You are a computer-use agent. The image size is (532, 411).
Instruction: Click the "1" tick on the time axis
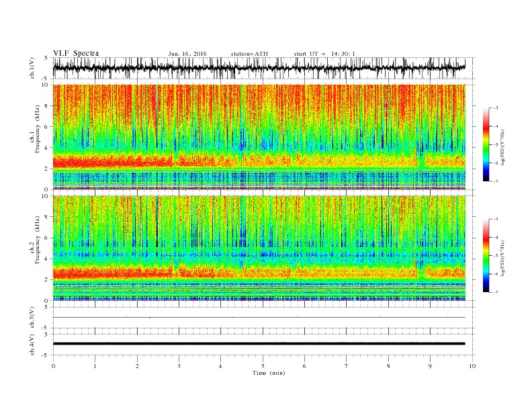pos(95,366)
